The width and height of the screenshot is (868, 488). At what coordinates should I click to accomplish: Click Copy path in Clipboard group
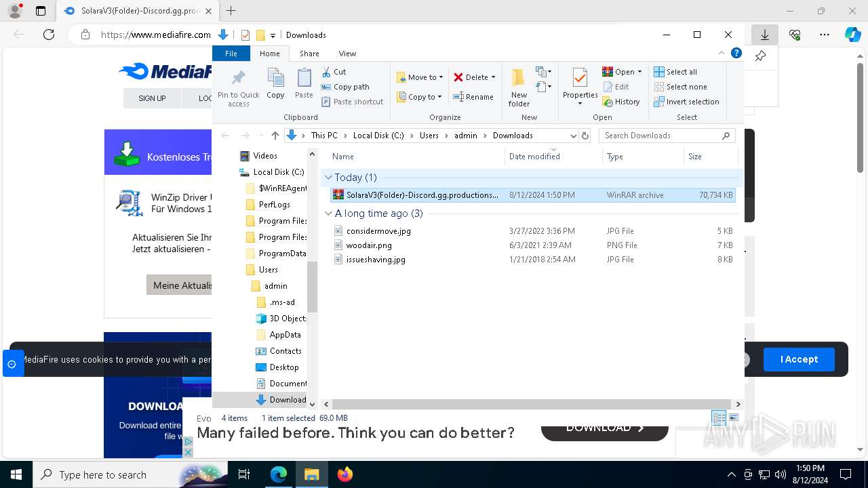point(345,87)
